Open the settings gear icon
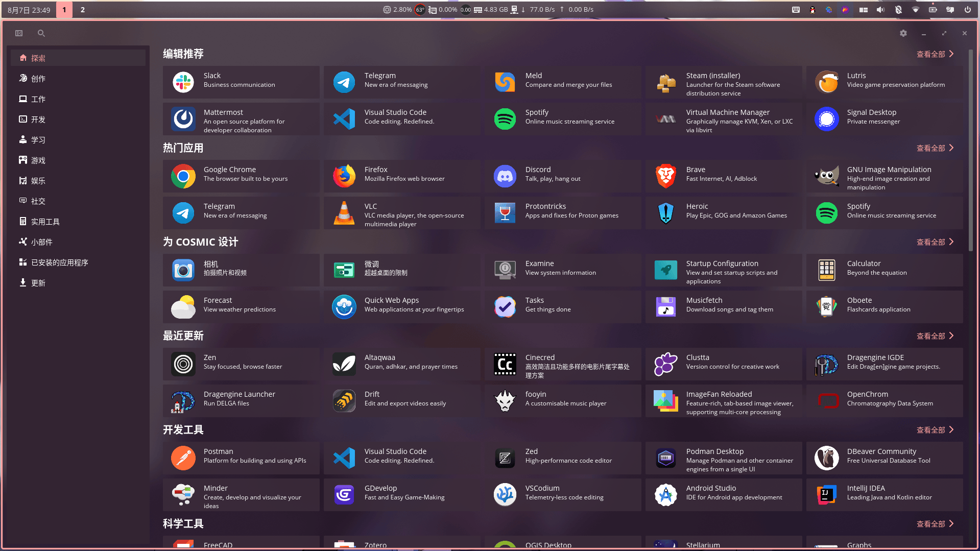 tap(903, 33)
